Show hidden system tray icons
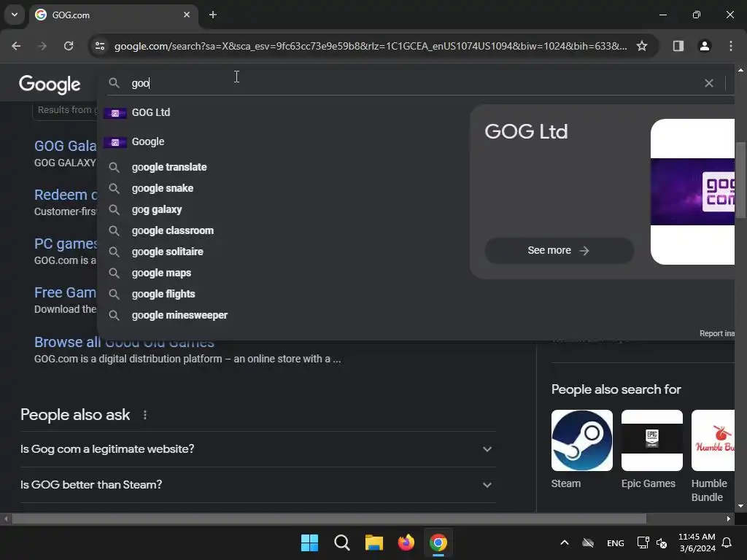 click(564, 542)
